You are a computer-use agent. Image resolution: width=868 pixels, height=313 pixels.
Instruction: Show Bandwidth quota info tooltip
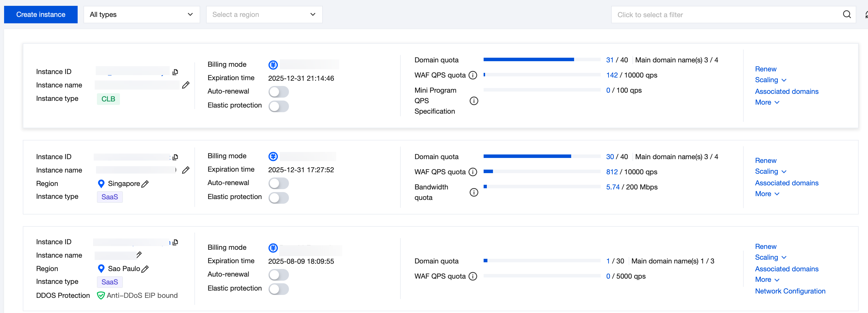[x=474, y=192]
